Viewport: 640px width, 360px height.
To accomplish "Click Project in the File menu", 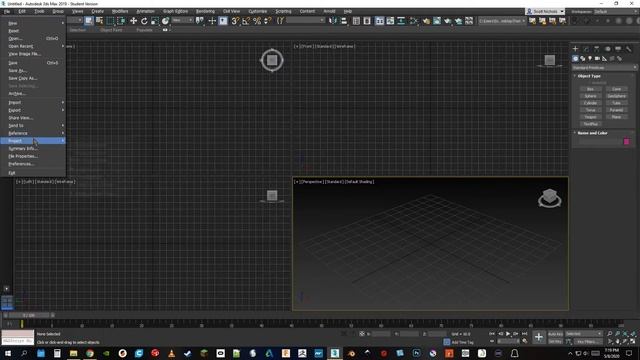I will [33, 141].
